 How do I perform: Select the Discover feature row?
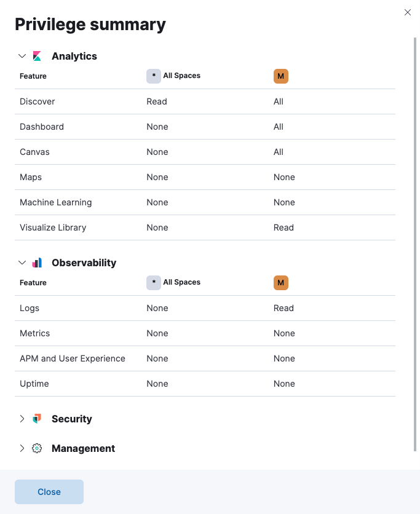38,101
